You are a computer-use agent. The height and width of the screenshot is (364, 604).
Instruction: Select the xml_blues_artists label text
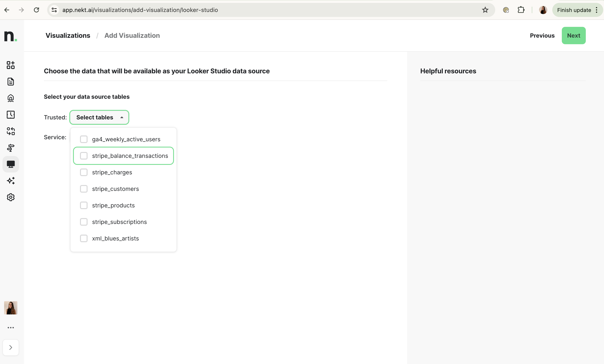click(115, 238)
